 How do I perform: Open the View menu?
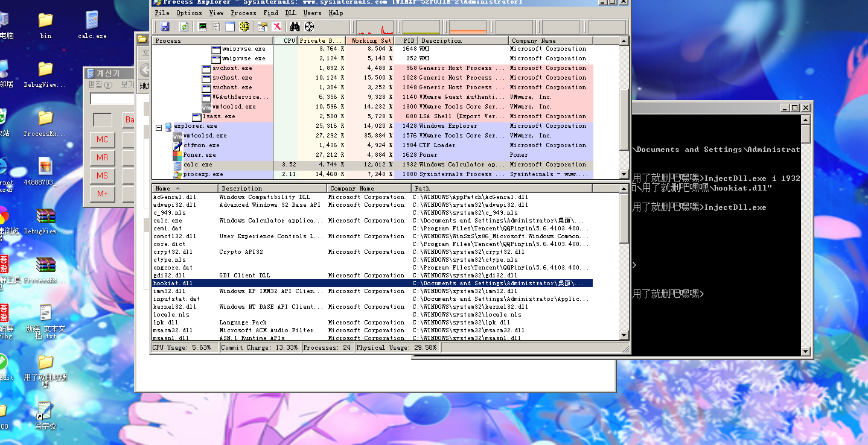[216, 13]
